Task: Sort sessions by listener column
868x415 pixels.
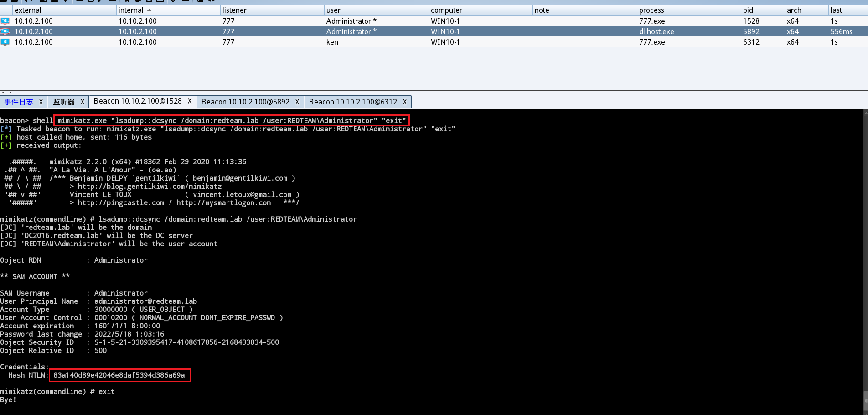Action: pyautogui.click(x=272, y=10)
